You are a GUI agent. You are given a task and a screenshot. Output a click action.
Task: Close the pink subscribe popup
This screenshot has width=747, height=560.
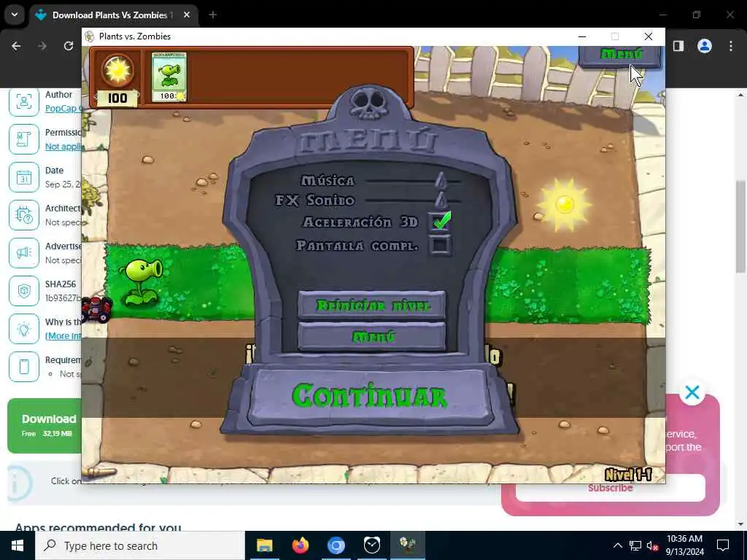click(x=692, y=392)
